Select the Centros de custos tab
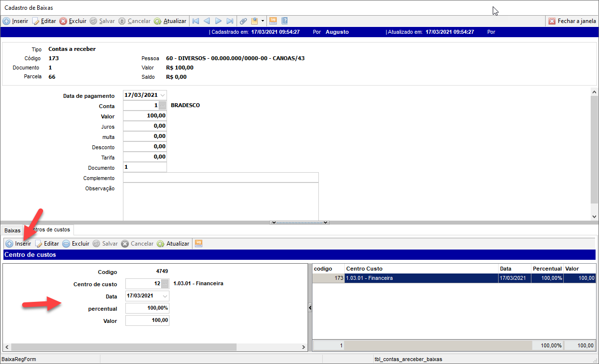Viewport: 599px width, 364px height. click(x=49, y=229)
